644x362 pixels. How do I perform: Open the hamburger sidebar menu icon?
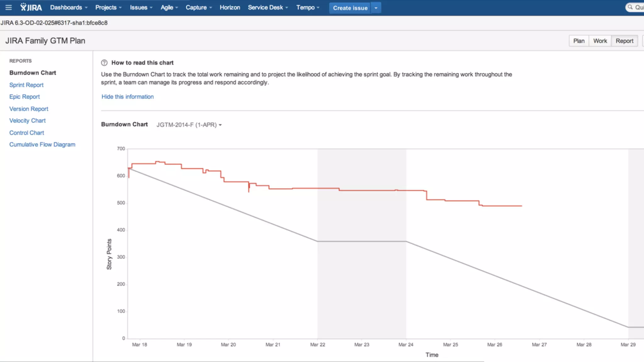tap(8, 8)
